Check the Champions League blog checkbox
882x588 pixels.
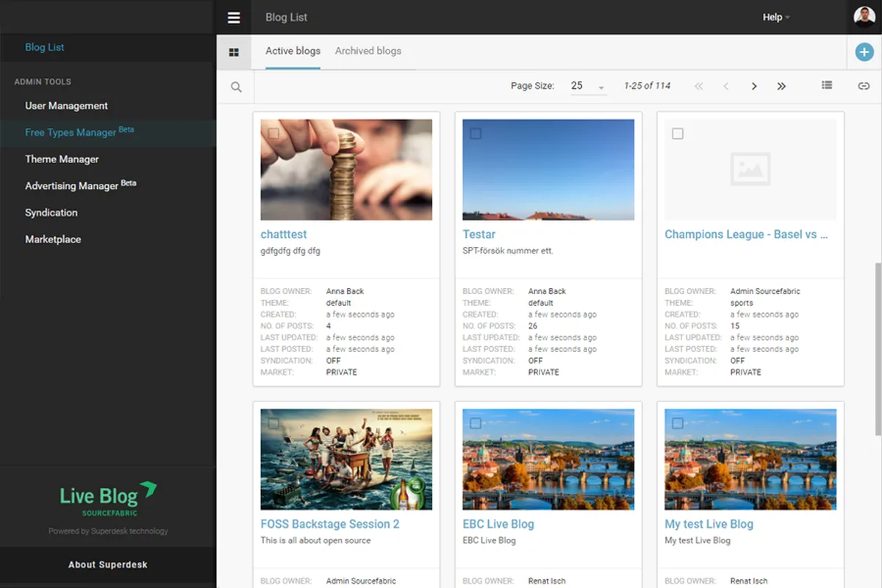click(x=678, y=133)
